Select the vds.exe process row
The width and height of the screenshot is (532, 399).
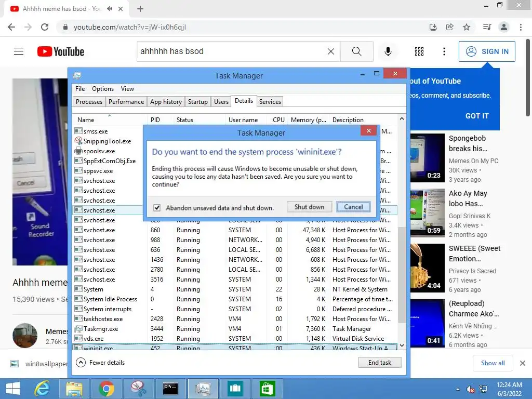(x=235, y=339)
